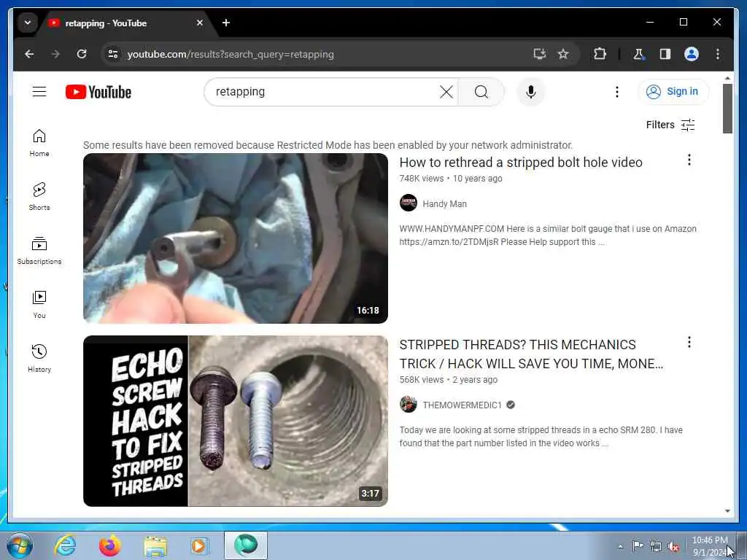
Task: Open Subscriptions in sidebar
Action: [x=39, y=251]
